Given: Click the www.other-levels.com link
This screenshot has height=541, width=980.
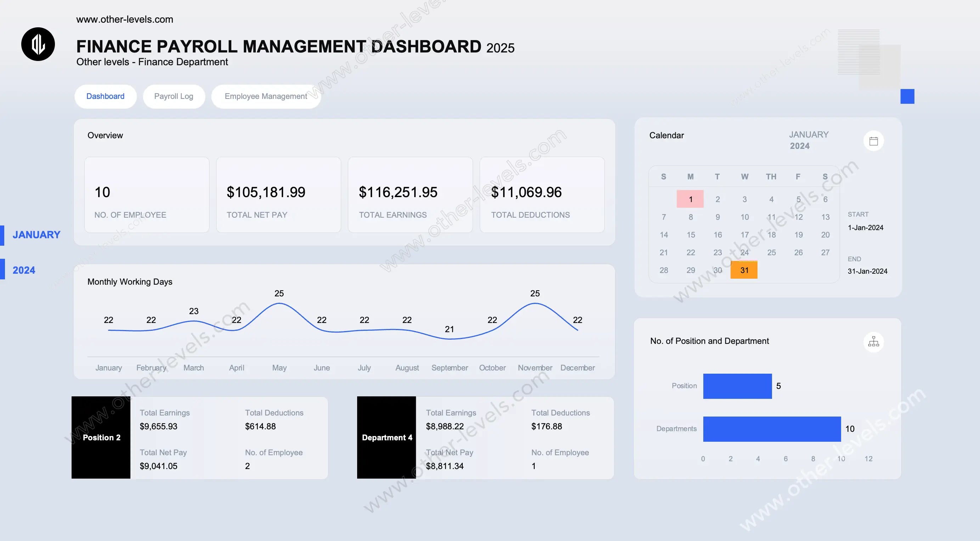Looking at the screenshot, I should [124, 19].
